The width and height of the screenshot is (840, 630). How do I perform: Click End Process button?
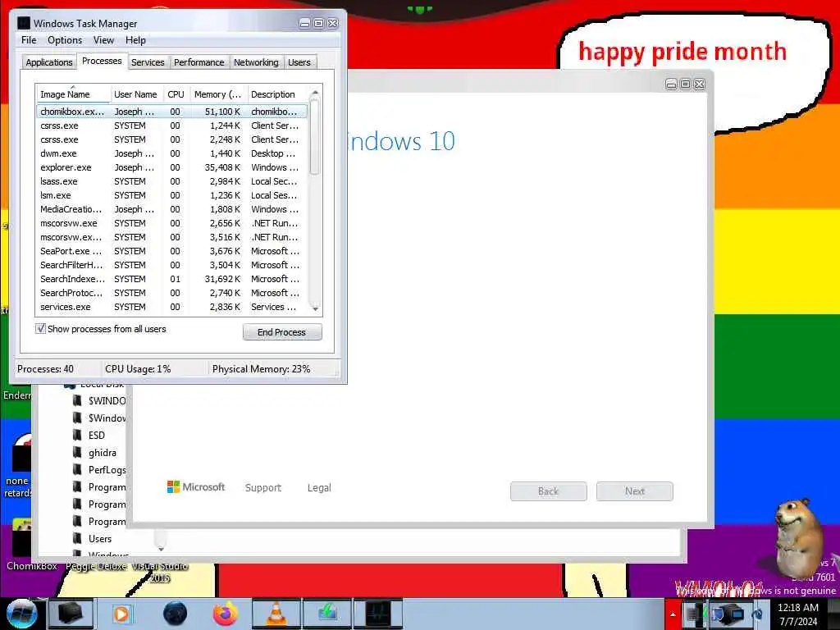[x=282, y=332]
